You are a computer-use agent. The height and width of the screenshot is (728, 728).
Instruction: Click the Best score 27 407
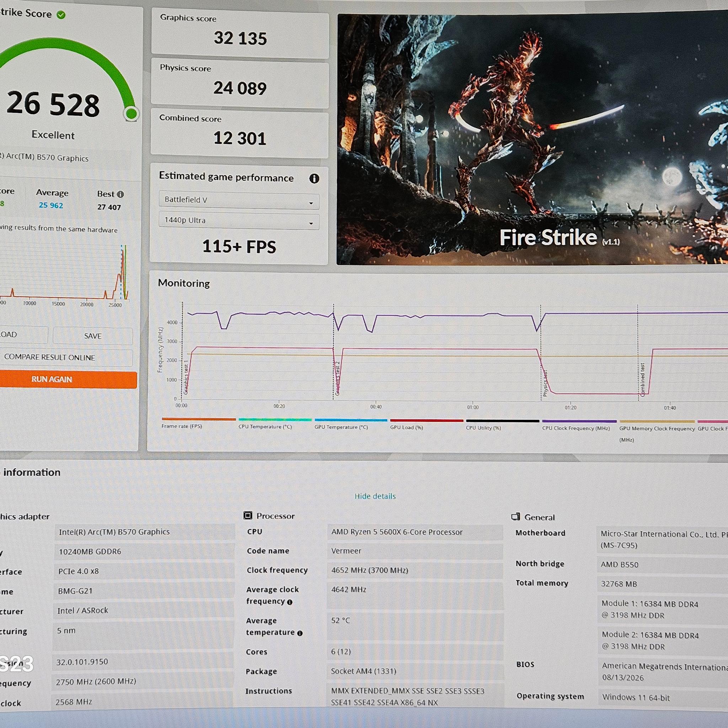[x=109, y=207]
